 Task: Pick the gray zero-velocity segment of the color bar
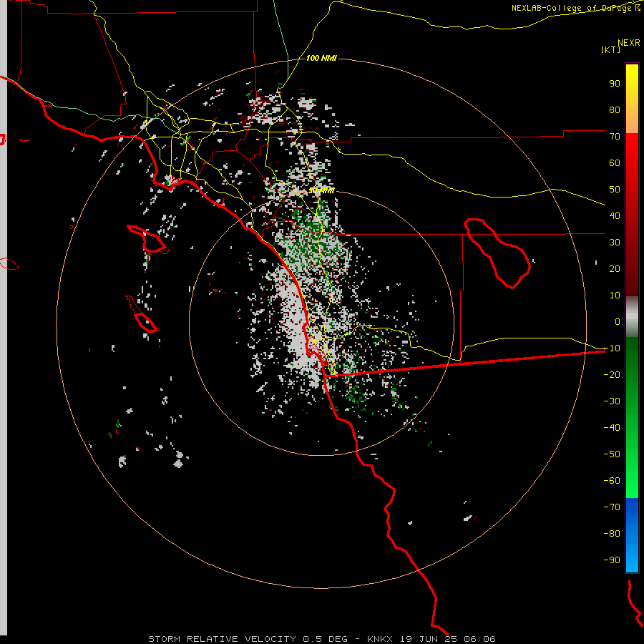coord(632,317)
